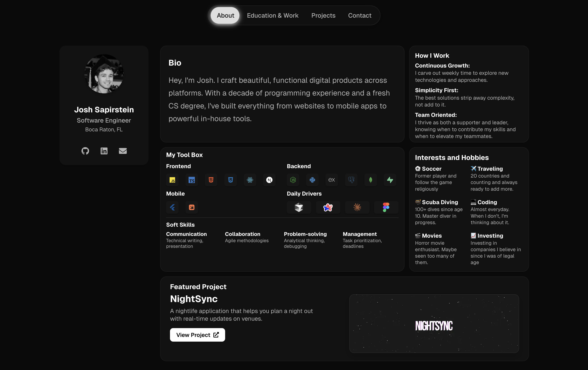This screenshot has width=588, height=370.
Task: Click the email envelope icon
Action: click(123, 151)
